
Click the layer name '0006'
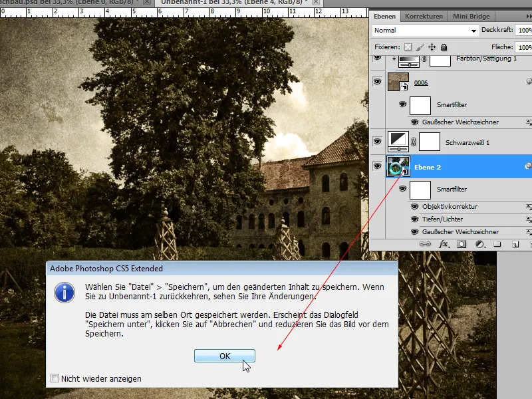pos(421,82)
